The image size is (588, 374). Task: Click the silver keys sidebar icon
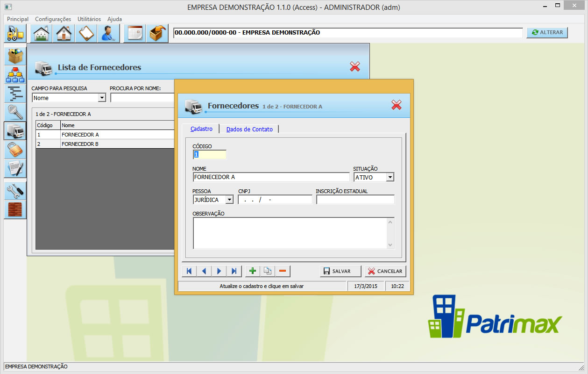click(15, 112)
